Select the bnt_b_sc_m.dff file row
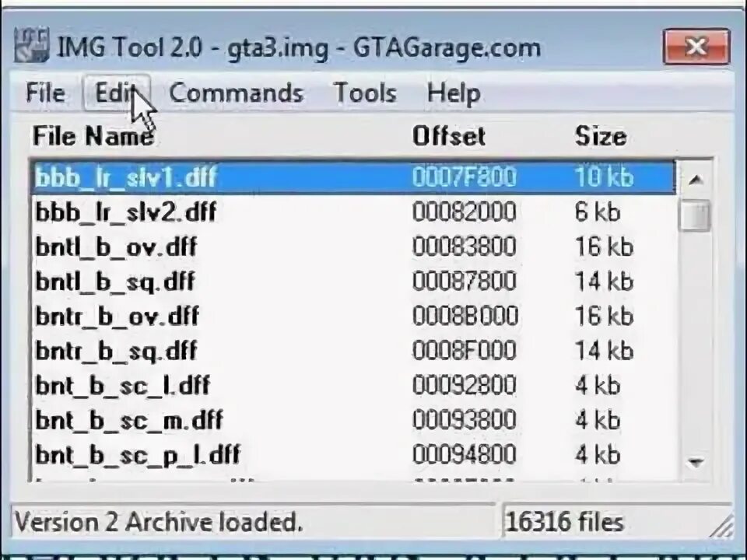This screenshot has width=747, height=560. pos(353,421)
